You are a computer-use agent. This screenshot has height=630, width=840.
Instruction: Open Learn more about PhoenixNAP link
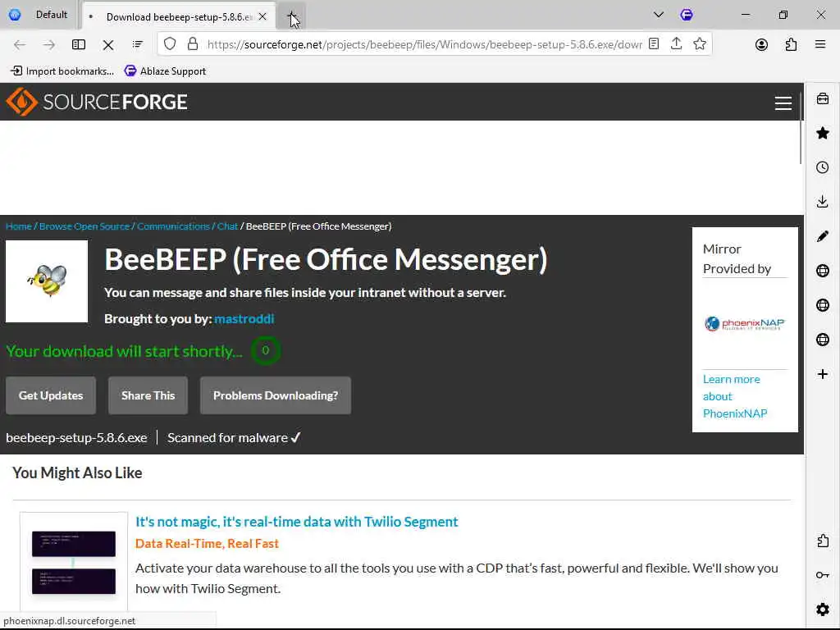(x=735, y=396)
